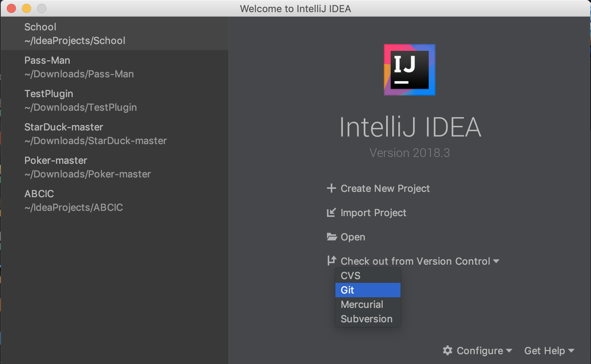Open the ABCIC recent project
This screenshot has height=364, width=591.
[115, 200]
